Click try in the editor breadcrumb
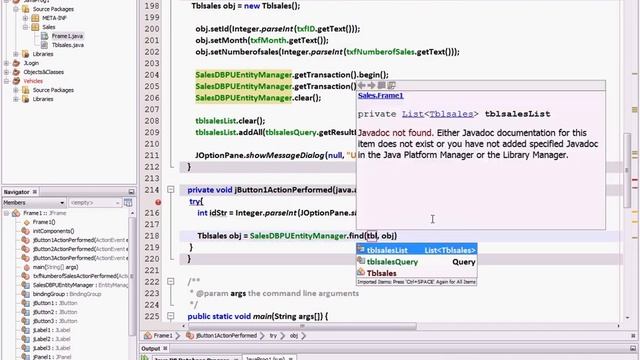 coord(273,336)
